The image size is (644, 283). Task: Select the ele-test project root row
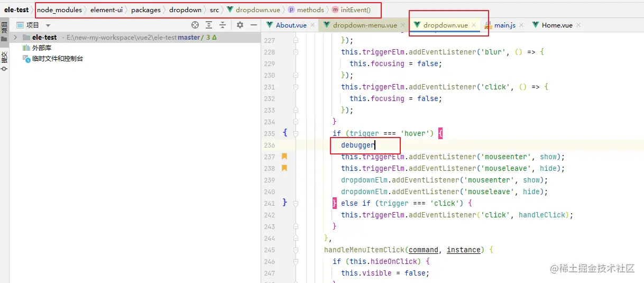[x=135, y=38]
